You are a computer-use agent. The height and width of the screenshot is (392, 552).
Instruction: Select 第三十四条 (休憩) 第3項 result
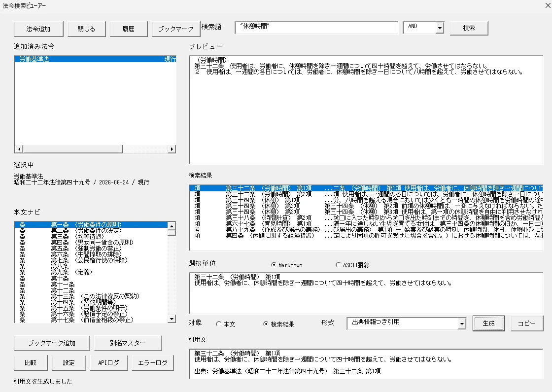click(x=366, y=212)
